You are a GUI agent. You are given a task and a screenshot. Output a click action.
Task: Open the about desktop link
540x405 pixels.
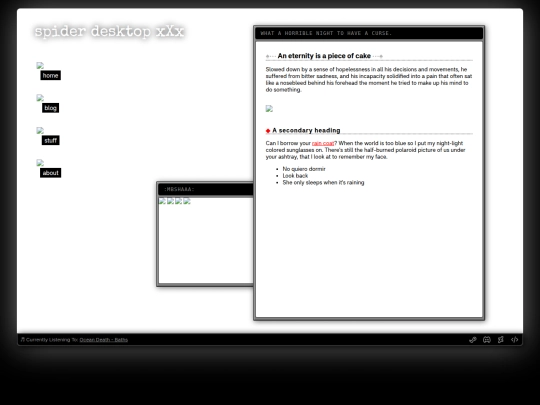tap(51, 173)
